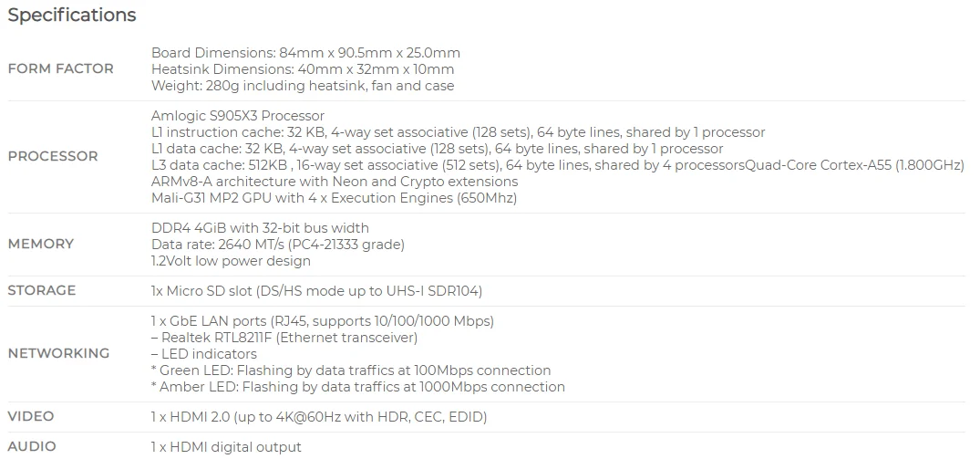Click the Board Dimensions text line

305,53
